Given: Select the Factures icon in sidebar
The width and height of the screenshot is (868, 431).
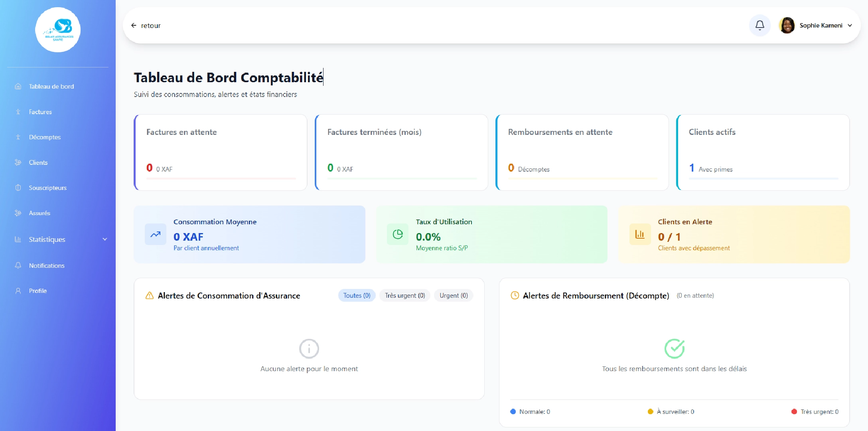Looking at the screenshot, I should tap(18, 112).
